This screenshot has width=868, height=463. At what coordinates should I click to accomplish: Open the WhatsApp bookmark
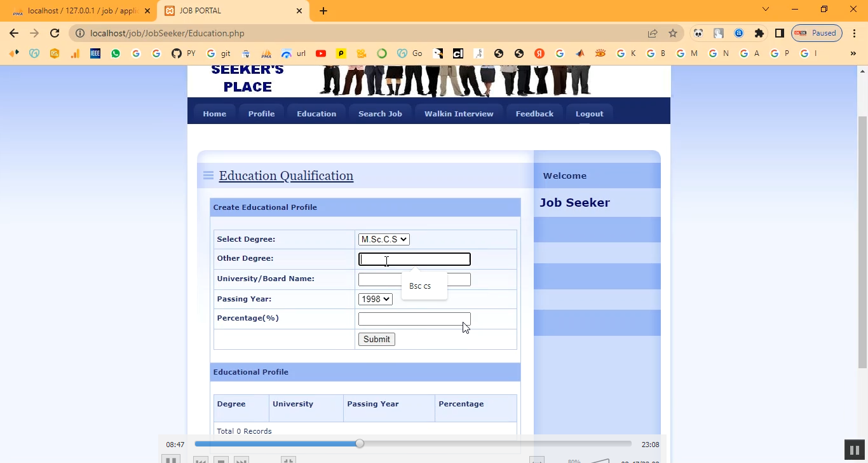pos(116,53)
